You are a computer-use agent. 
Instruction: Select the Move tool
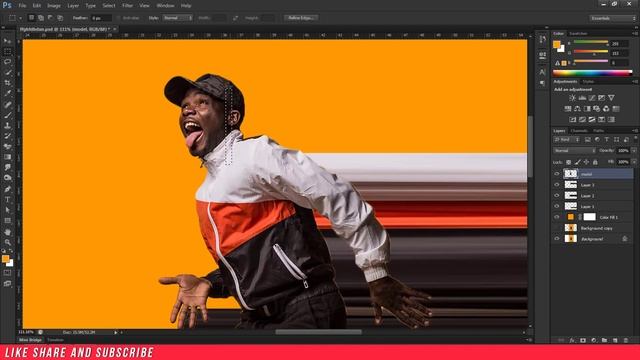pos(7,41)
